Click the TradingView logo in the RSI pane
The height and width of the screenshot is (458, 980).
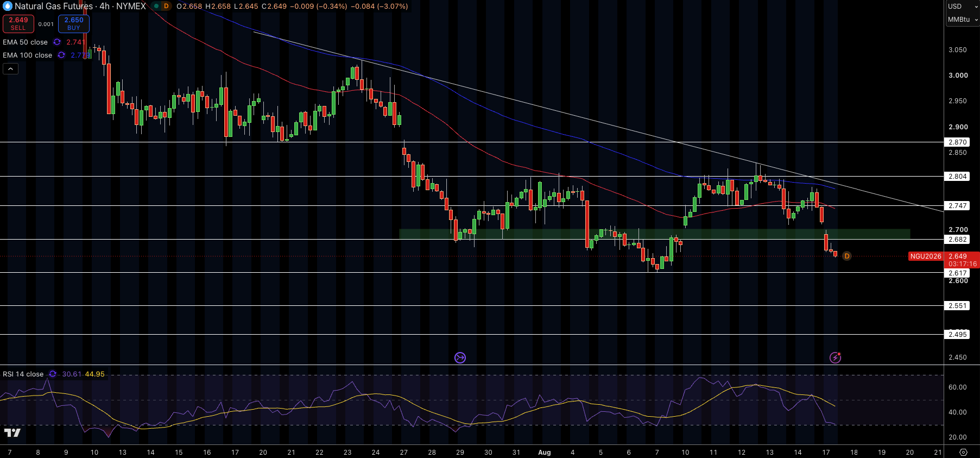[x=12, y=432]
